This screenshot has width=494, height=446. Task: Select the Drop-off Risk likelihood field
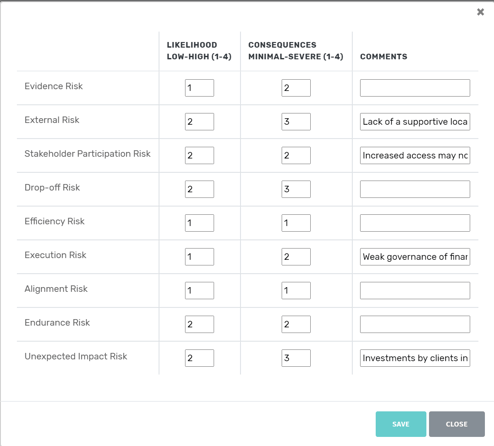[199, 189]
